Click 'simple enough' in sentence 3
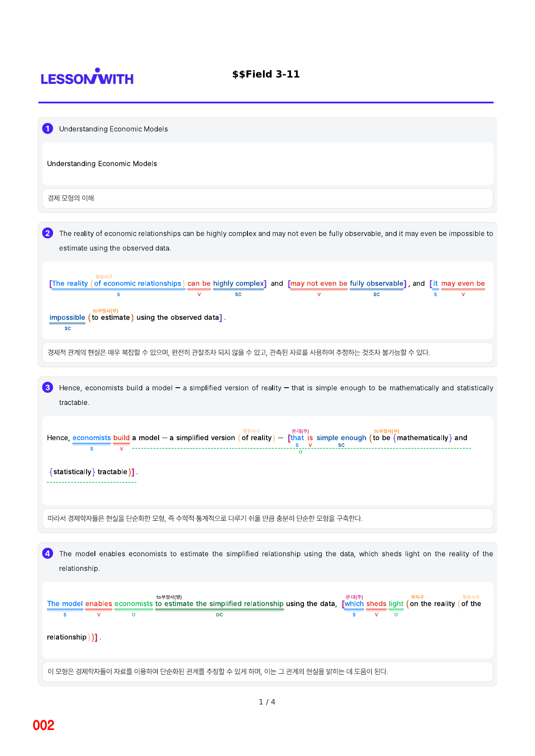 click(x=341, y=438)
